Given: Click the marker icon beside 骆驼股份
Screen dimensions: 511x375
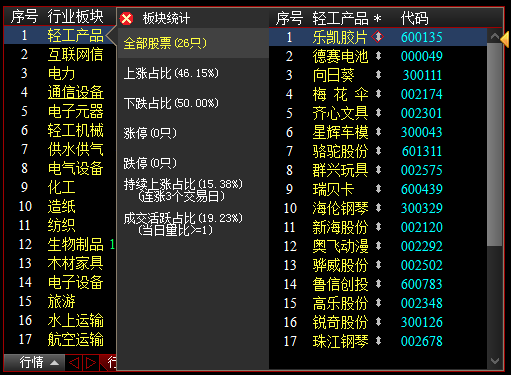Looking at the screenshot, I should [x=378, y=151].
